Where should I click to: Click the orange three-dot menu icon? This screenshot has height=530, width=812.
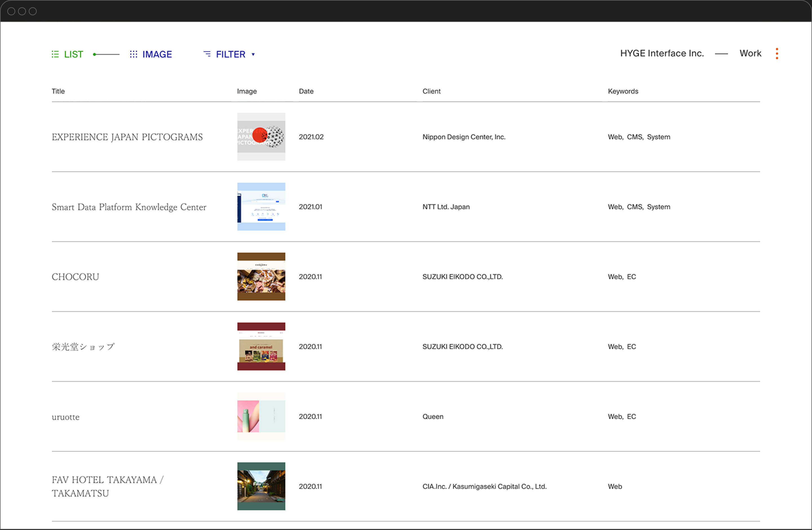click(777, 54)
